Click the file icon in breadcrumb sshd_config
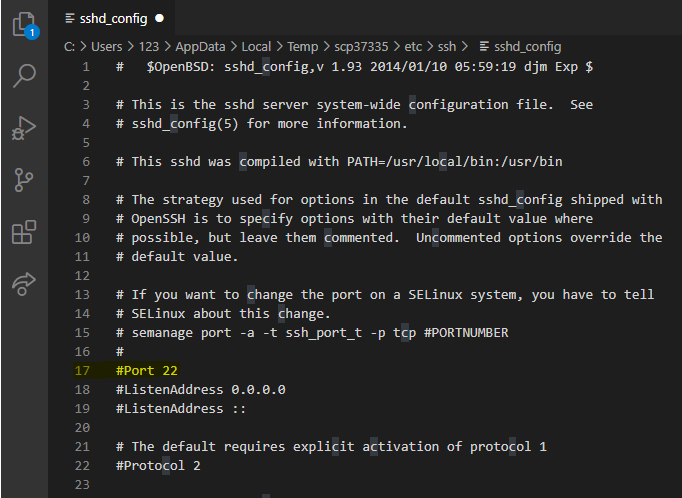682x498 pixels. pos(484,46)
